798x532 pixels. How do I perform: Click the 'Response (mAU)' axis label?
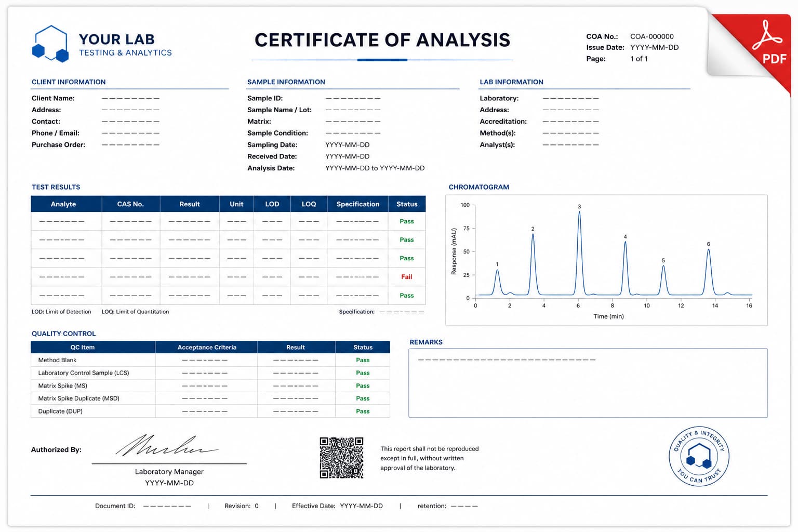(x=454, y=251)
